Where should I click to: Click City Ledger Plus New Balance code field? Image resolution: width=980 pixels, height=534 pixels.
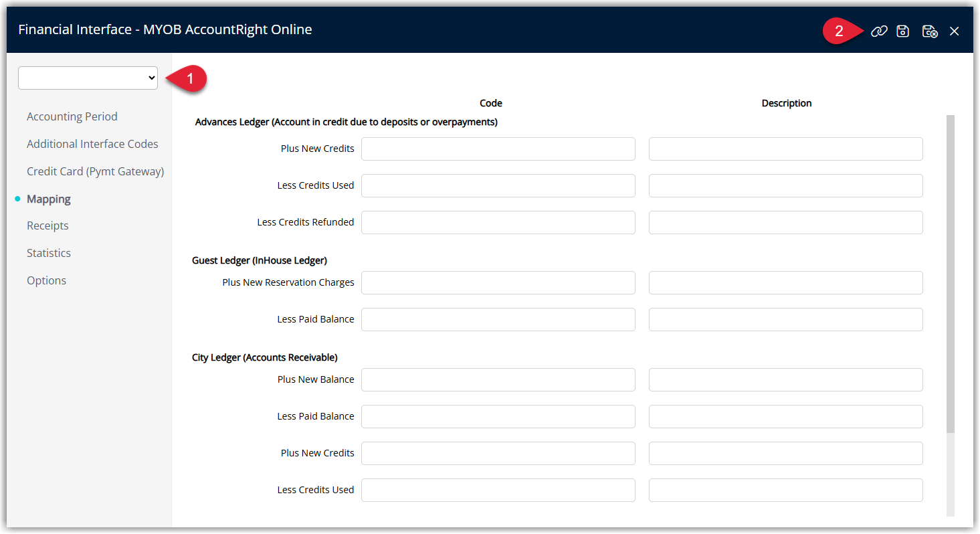[x=498, y=379]
